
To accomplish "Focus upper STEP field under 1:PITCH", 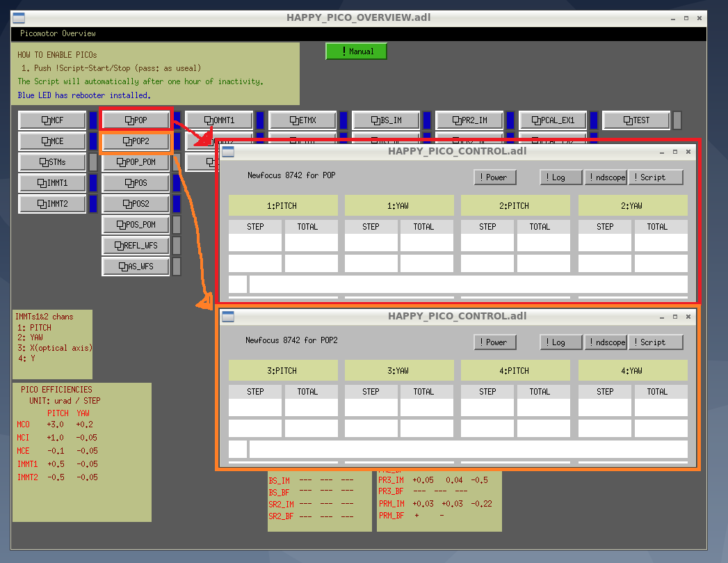I will click(x=255, y=242).
